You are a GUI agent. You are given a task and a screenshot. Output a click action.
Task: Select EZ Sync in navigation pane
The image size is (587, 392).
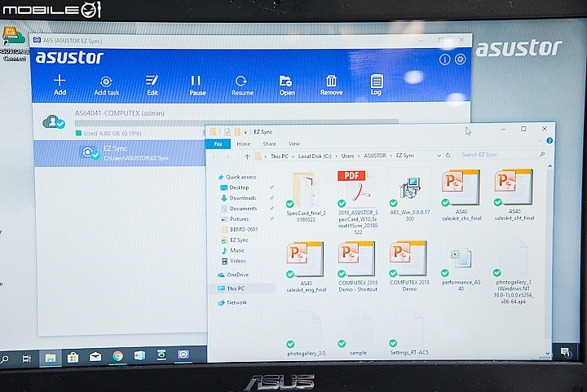click(235, 240)
